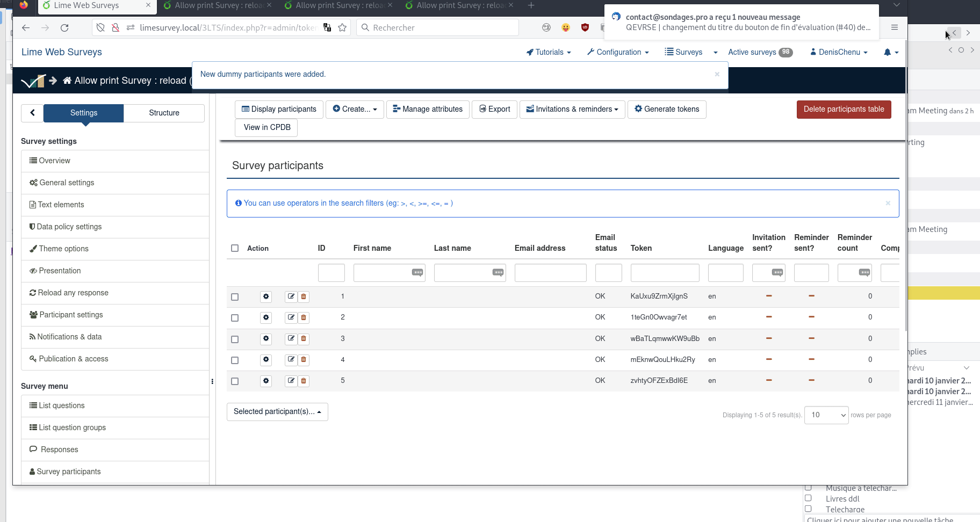The height and width of the screenshot is (522, 980).
Task: Switch to the Structure tab
Action: click(164, 113)
